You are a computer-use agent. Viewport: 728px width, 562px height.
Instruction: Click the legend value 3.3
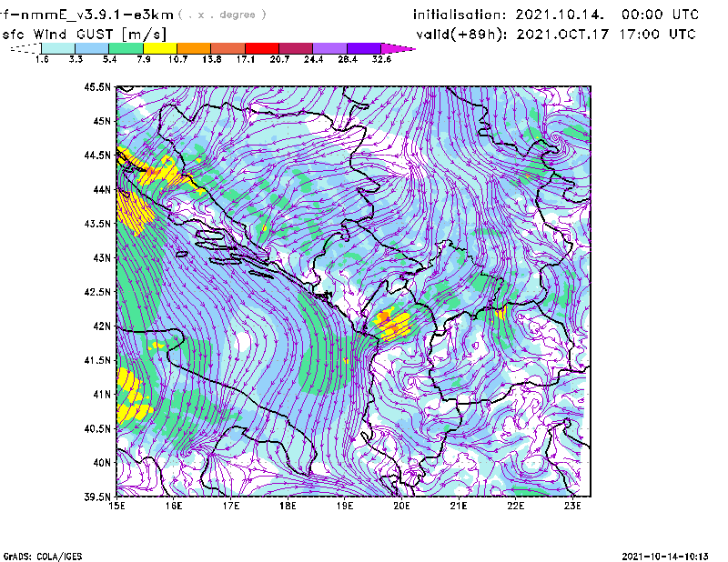coord(76,59)
